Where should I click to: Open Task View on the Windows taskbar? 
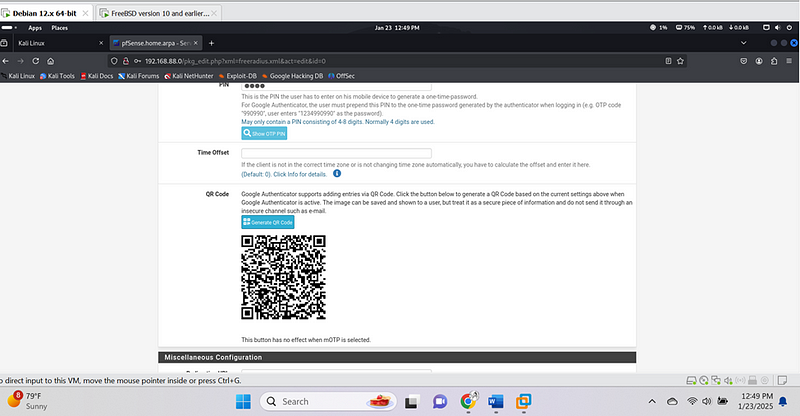click(412, 402)
